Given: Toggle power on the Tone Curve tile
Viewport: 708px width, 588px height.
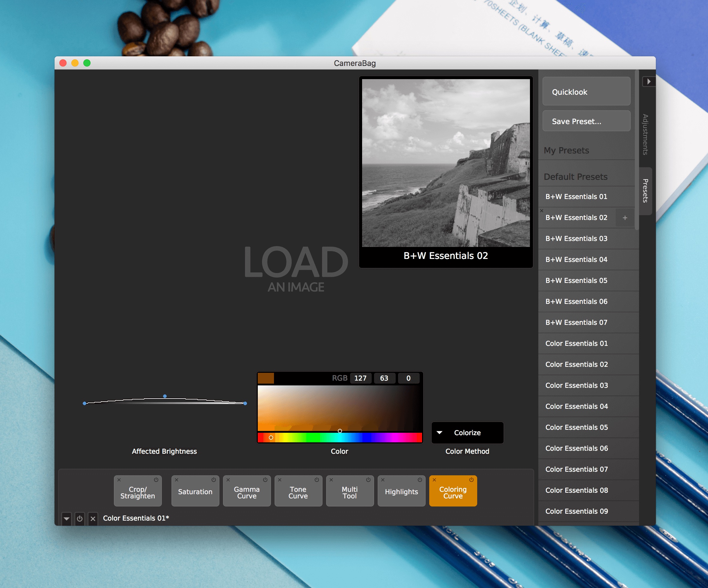Looking at the screenshot, I should (x=317, y=480).
